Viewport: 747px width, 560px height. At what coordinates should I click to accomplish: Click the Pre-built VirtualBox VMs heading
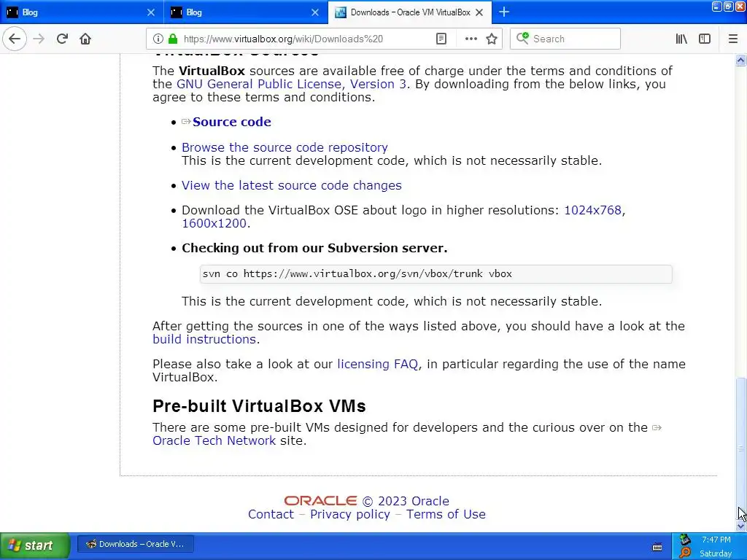point(259,406)
